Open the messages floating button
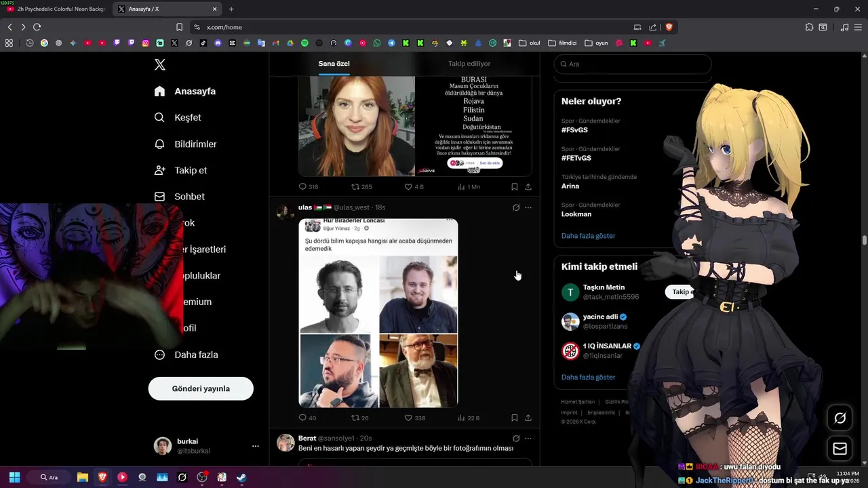This screenshot has height=488, width=868. tap(840, 449)
